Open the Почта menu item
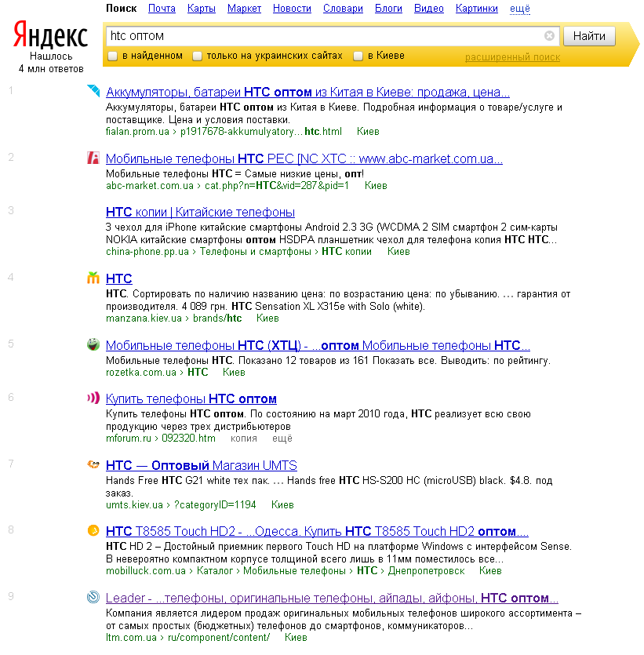The image size is (644, 655). pyautogui.click(x=161, y=9)
